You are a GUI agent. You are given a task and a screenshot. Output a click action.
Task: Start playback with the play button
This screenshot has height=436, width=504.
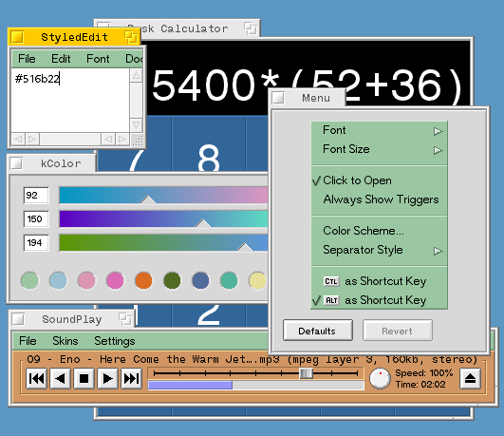[107, 378]
